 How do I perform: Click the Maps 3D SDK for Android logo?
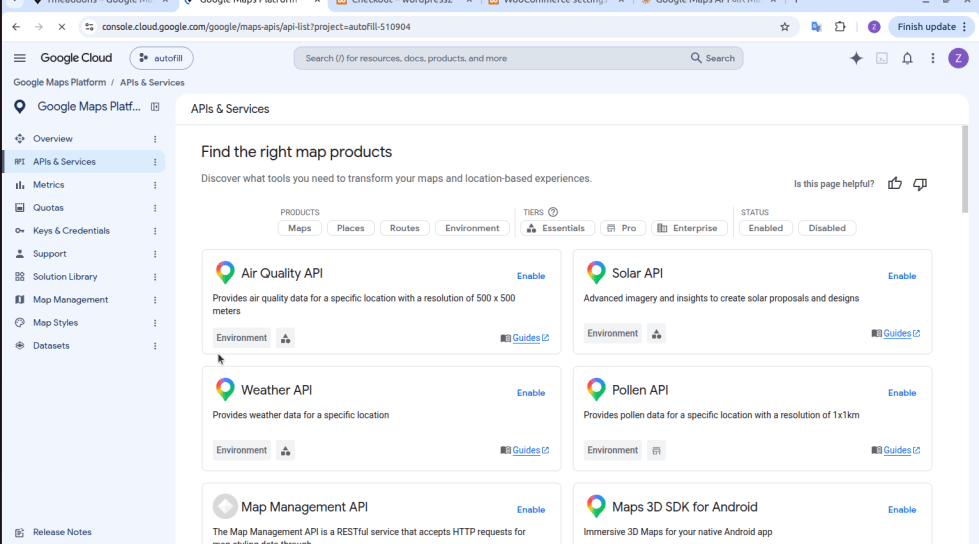596,507
